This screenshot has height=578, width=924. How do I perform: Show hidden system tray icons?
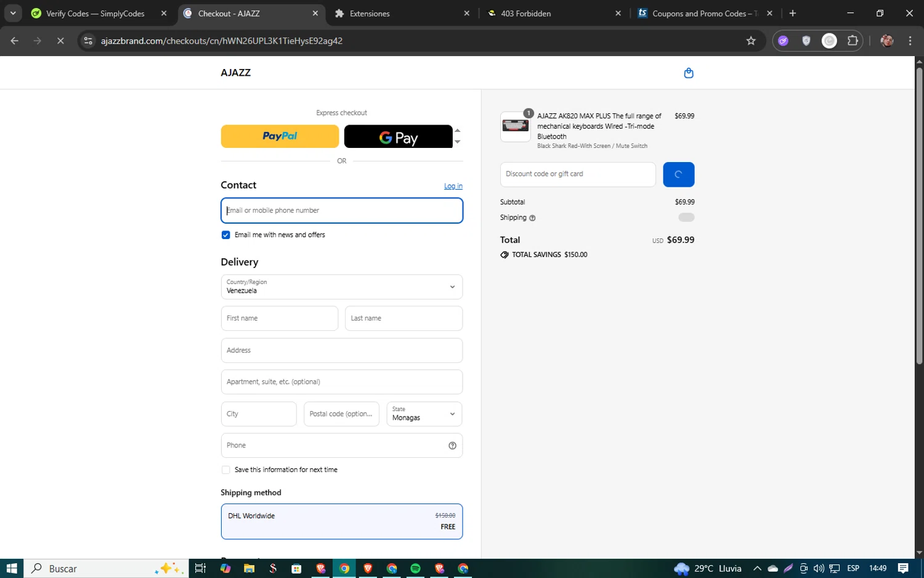757,568
